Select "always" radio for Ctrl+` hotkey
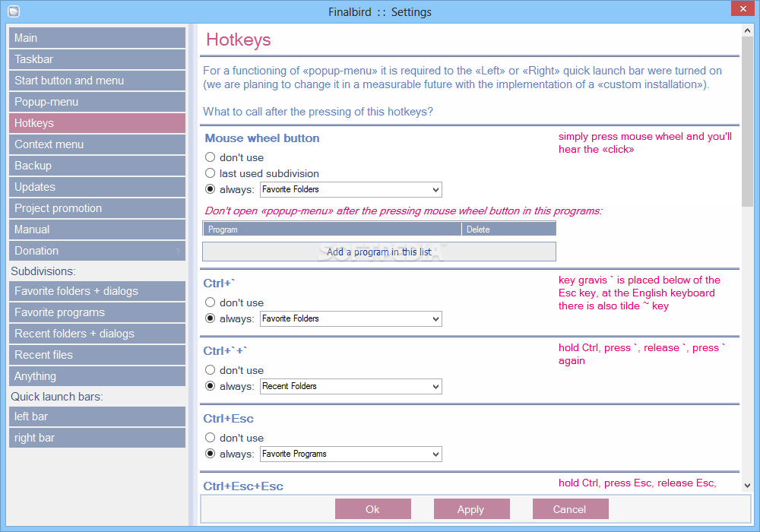 pyautogui.click(x=210, y=318)
